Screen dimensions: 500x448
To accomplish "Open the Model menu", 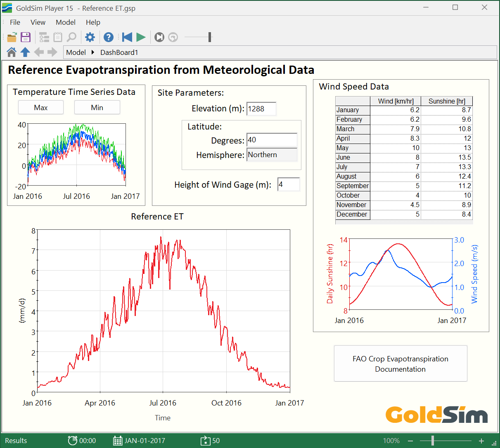I will 66,22.
